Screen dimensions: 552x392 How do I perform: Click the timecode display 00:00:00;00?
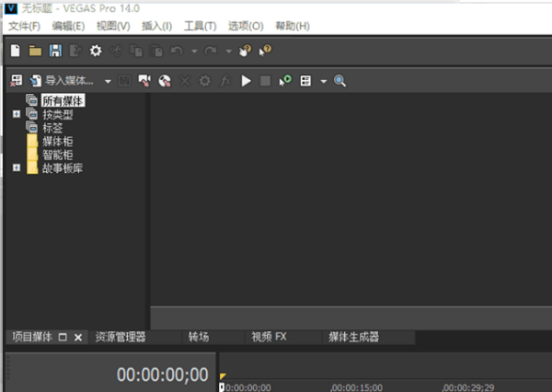point(162,375)
